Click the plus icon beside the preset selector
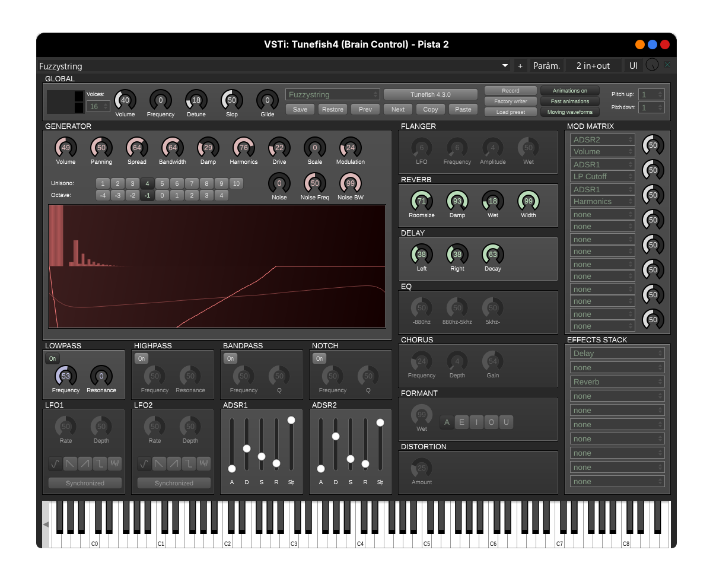This screenshot has width=713, height=588. (520, 66)
